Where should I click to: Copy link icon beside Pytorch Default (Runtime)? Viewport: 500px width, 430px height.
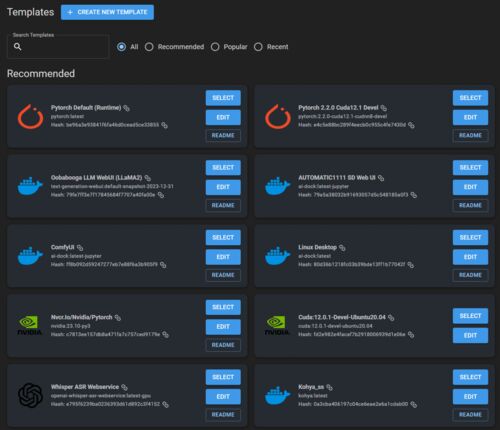click(x=126, y=108)
